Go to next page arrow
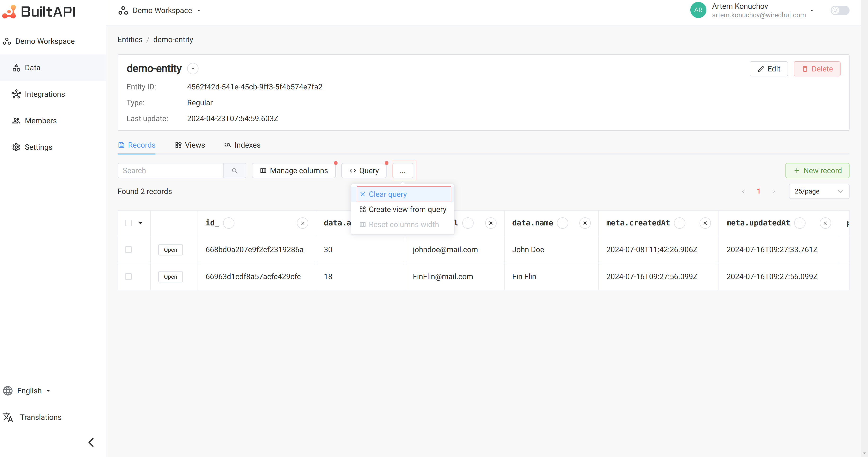The height and width of the screenshot is (457, 868). tap(774, 191)
